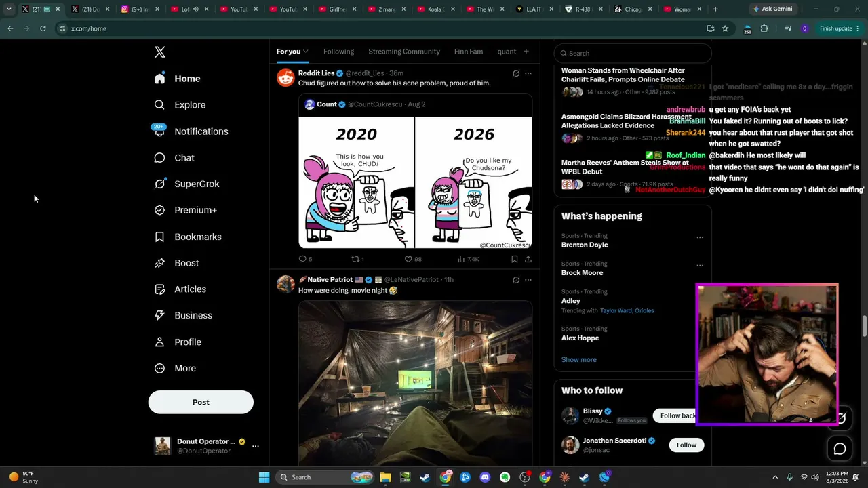The image size is (868, 488).
Task: Open More options in the sidebar
Action: tap(175, 369)
